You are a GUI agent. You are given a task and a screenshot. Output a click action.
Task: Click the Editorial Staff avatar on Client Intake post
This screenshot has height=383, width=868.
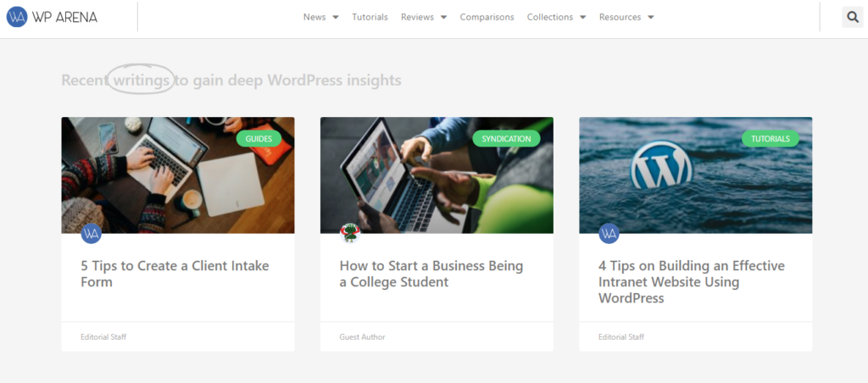point(92,233)
